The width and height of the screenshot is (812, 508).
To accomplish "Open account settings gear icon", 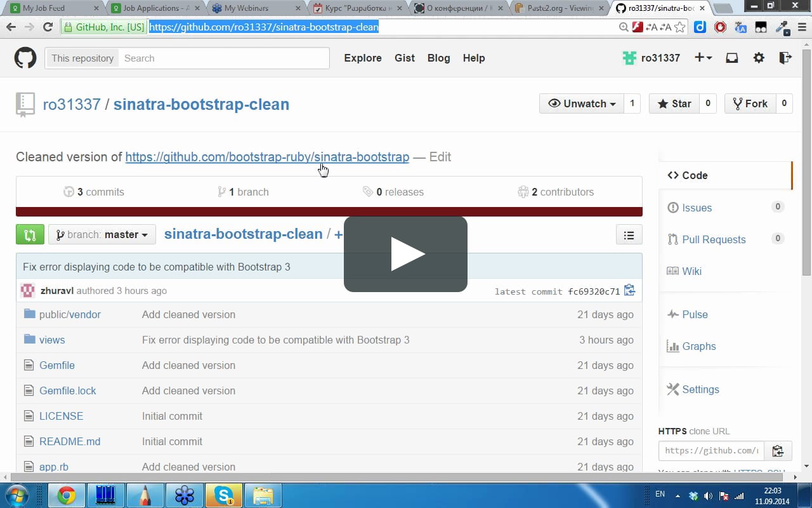I will tap(759, 58).
